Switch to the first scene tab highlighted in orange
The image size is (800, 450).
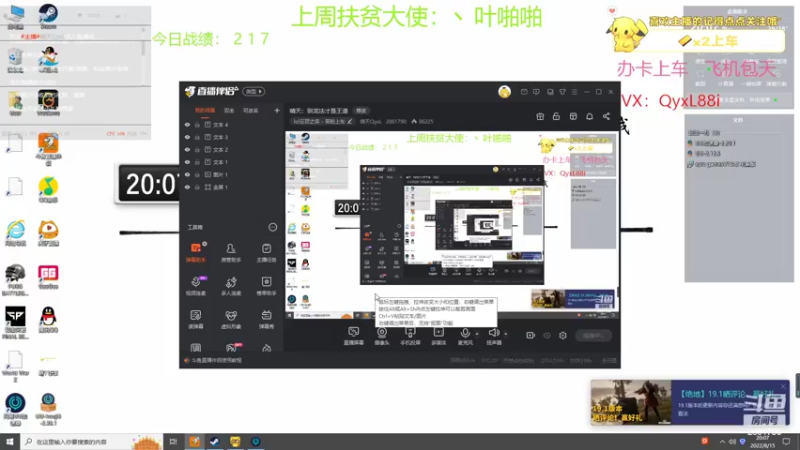click(x=205, y=110)
